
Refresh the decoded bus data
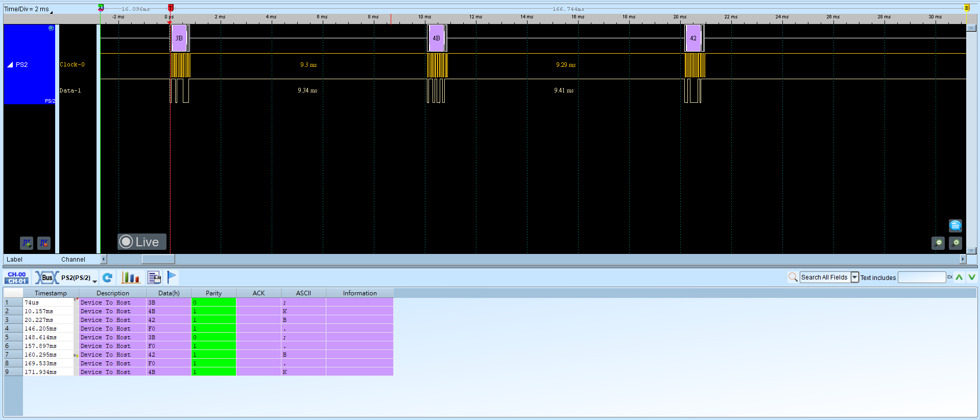tap(107, 277)
